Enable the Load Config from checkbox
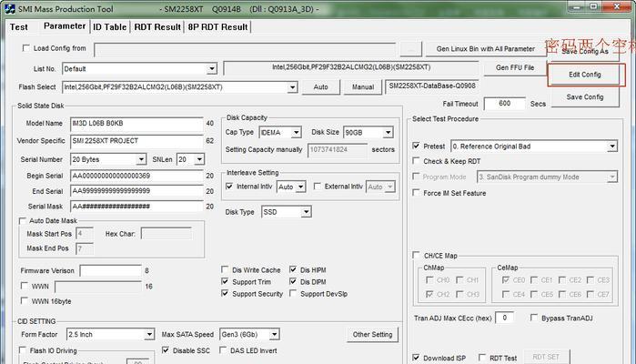 26,48
